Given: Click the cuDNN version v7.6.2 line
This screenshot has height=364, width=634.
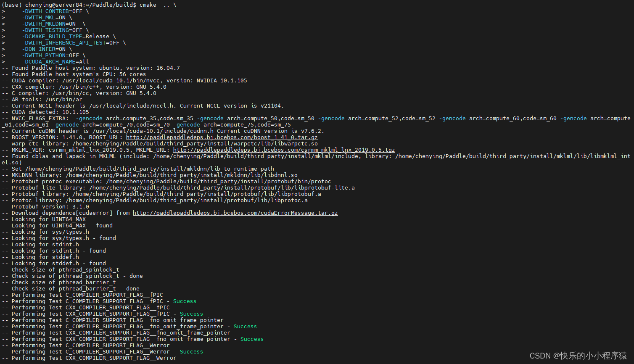Looking at the screenshot, I should coord(163,131).
